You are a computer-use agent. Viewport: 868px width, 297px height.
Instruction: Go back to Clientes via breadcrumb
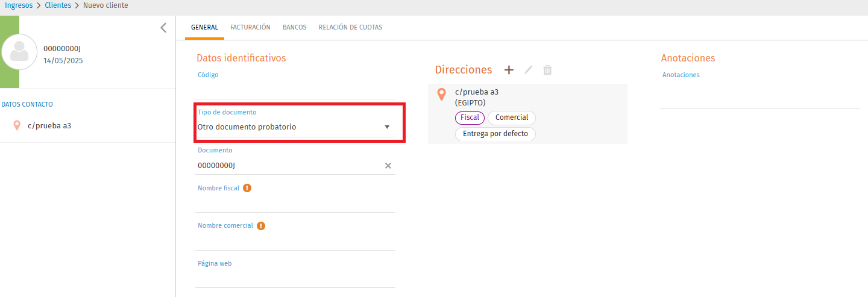click(x=58, y=5)
